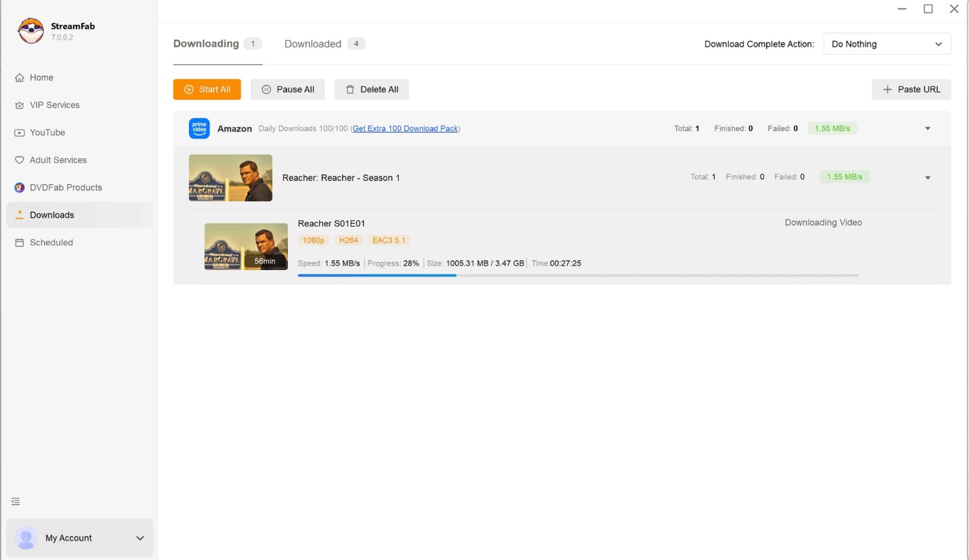Open the Download Complete Action dropdown
Screen dimensions: 969x560
[887, 43]
